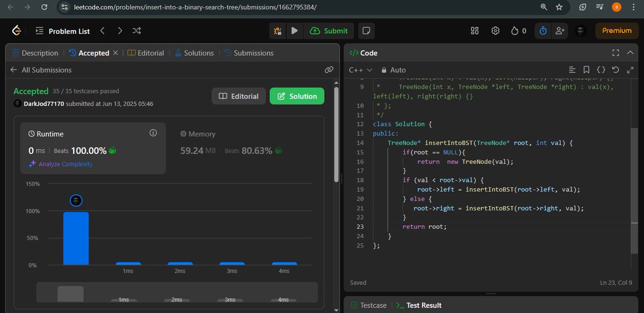644x313 pixels.
Task: Run code with the play button
Action: (x=294, y=31)
